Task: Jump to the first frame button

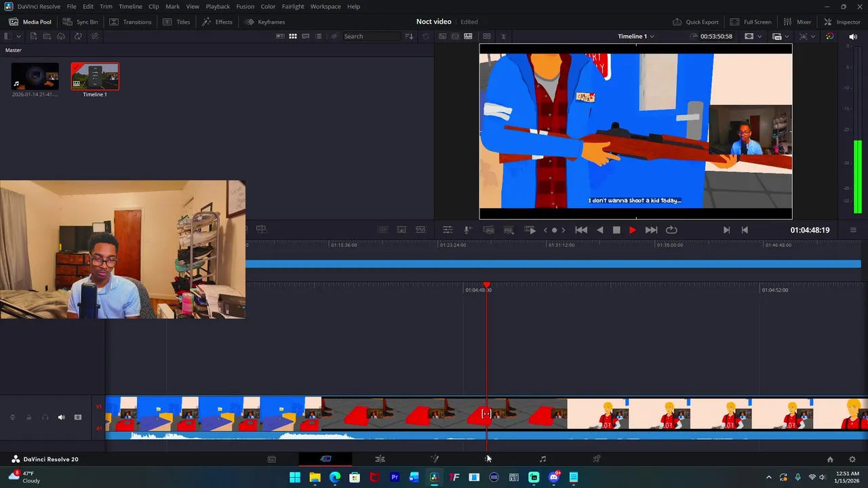Action: 581,230
